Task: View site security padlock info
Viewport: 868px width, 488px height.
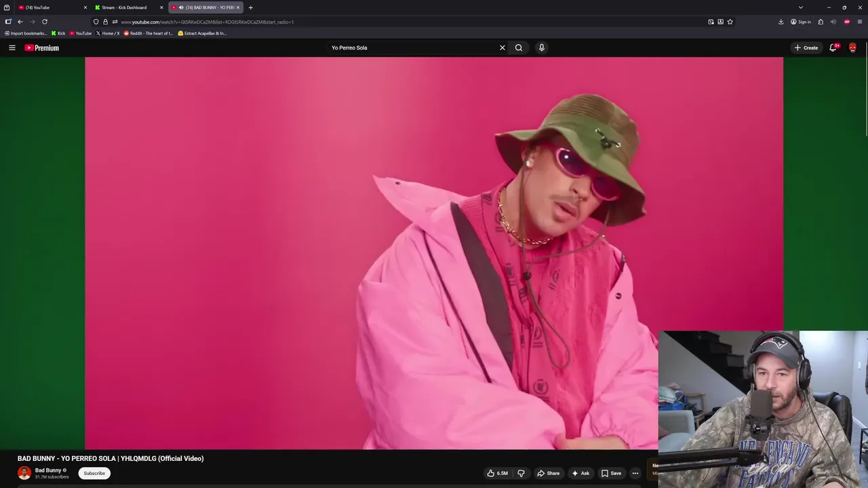Action: [x=105, y=22]
